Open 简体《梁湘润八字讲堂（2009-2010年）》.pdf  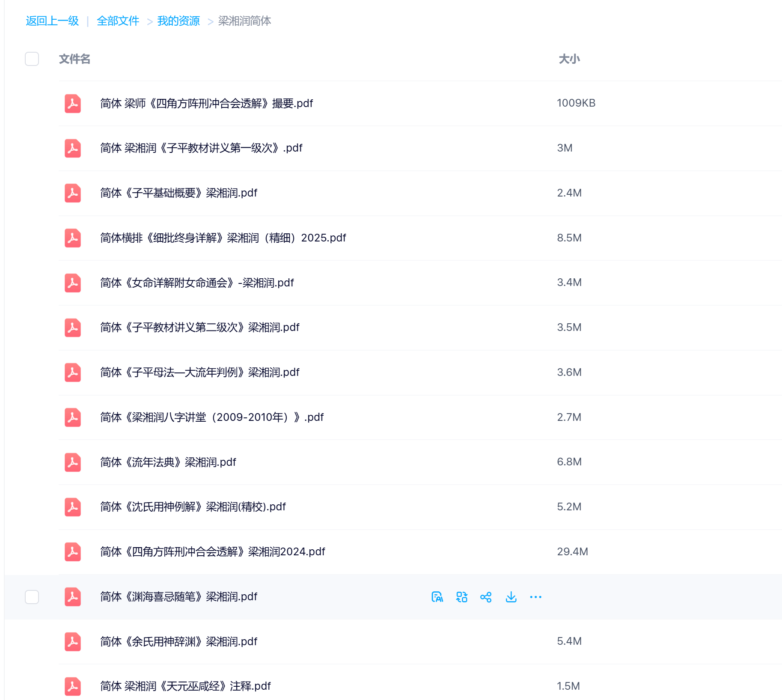212,417
